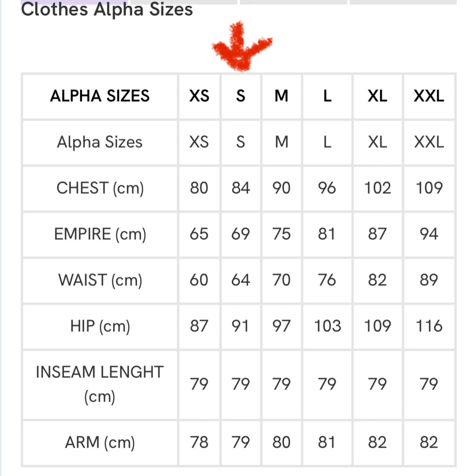This screenshot has height=476, width=476.
Task: Click hip value 103 for size L
Action: pyautogui.click(x=327, y=327)
